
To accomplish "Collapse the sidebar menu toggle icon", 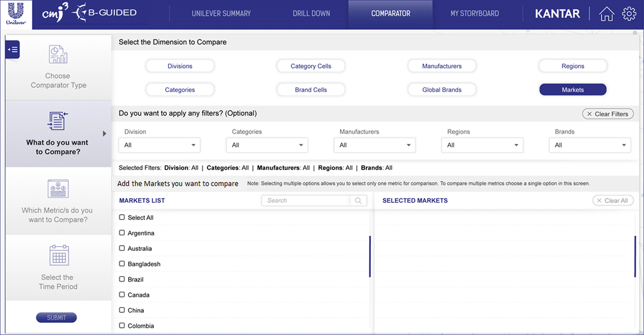I will (x=13, y=50).
